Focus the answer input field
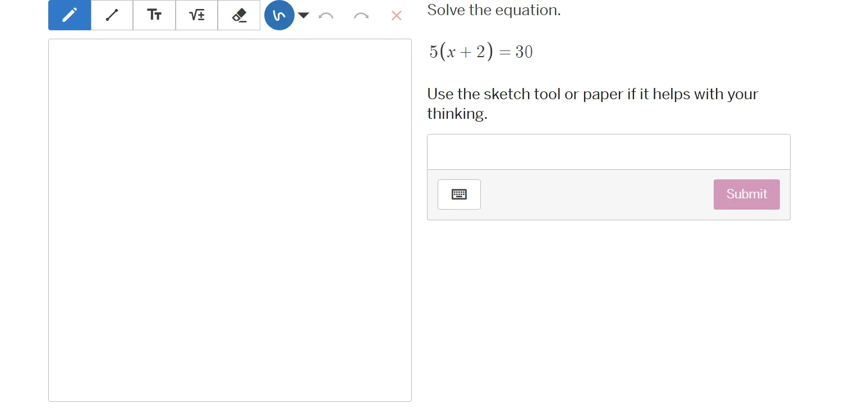The image size is (868, 417). pyautogui.click(x=609, y=152)
